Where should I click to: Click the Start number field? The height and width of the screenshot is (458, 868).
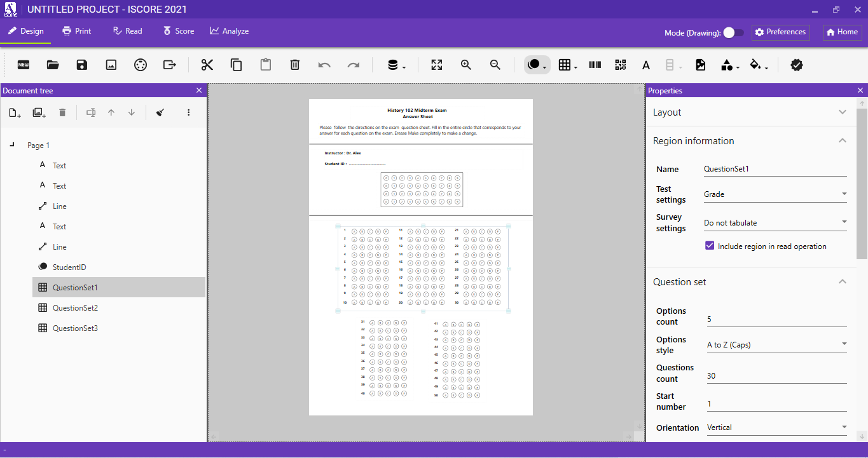click(777, 404)
